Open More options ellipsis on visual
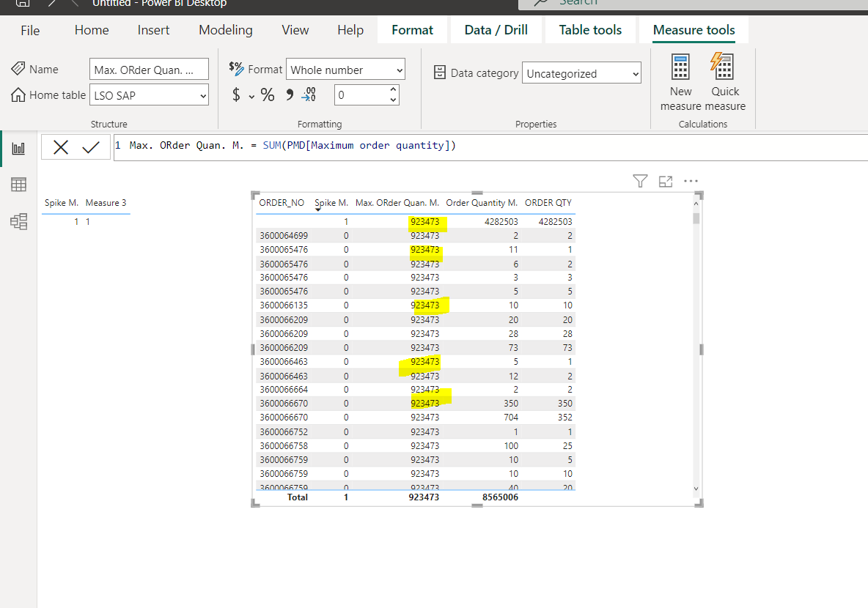This screenshot has width=868, height=608. tap(691, 181)
